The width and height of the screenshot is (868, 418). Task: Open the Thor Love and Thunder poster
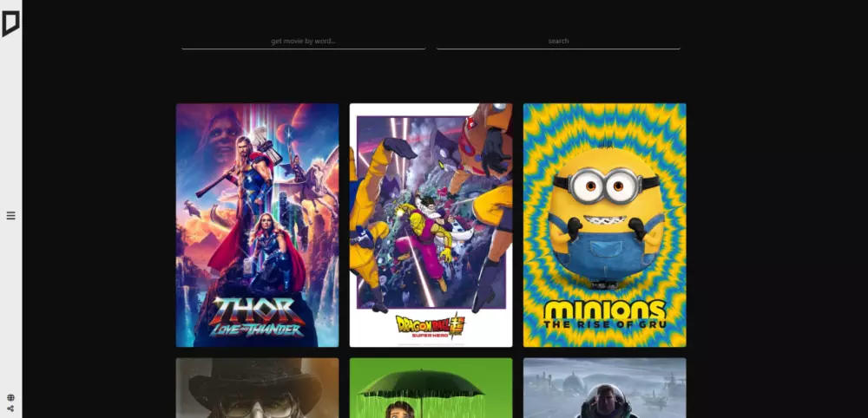(258, 225)
